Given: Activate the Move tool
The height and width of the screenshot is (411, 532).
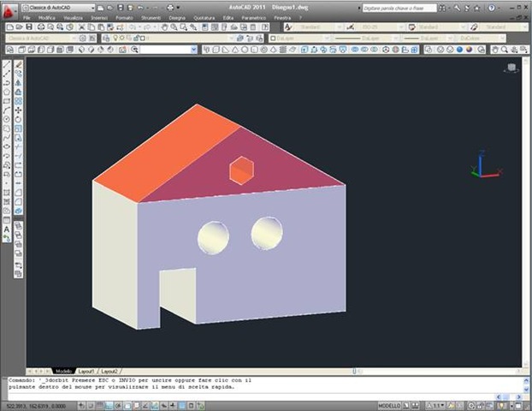Looking at the screenshot, I should (18, 110).
